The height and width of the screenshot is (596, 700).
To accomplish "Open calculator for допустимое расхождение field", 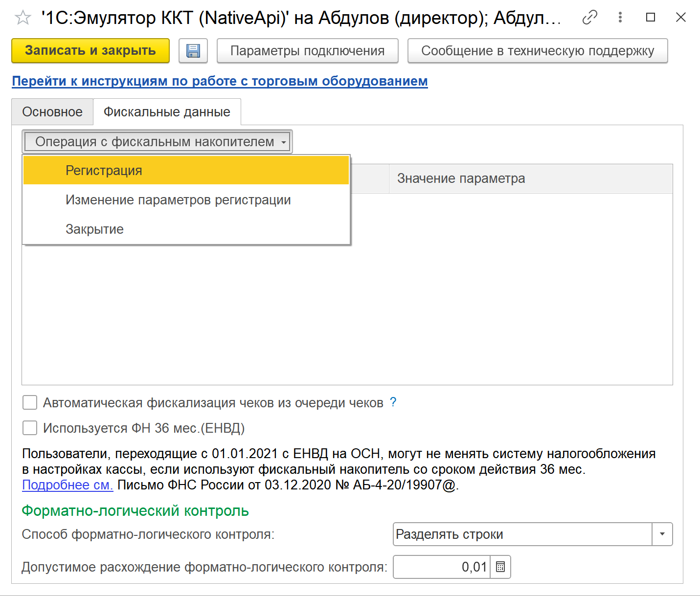I will (x=500, y=567).
